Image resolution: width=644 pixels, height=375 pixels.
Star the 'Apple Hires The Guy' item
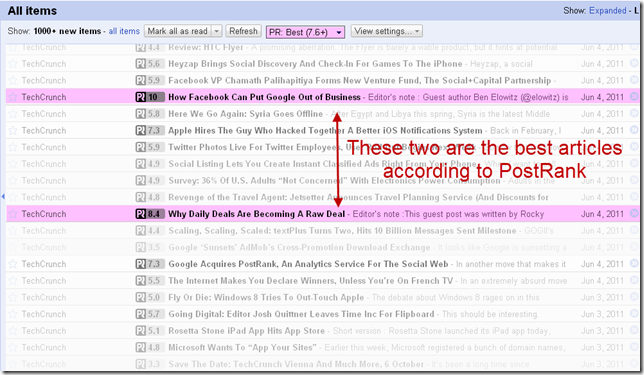coord(13,131)
